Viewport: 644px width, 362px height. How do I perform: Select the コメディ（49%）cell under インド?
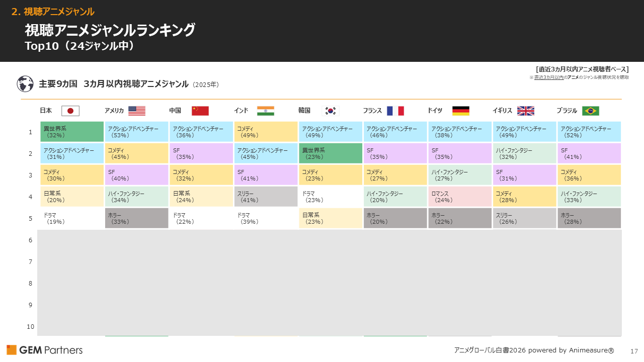pyautogui.click(x=266, y=132)
